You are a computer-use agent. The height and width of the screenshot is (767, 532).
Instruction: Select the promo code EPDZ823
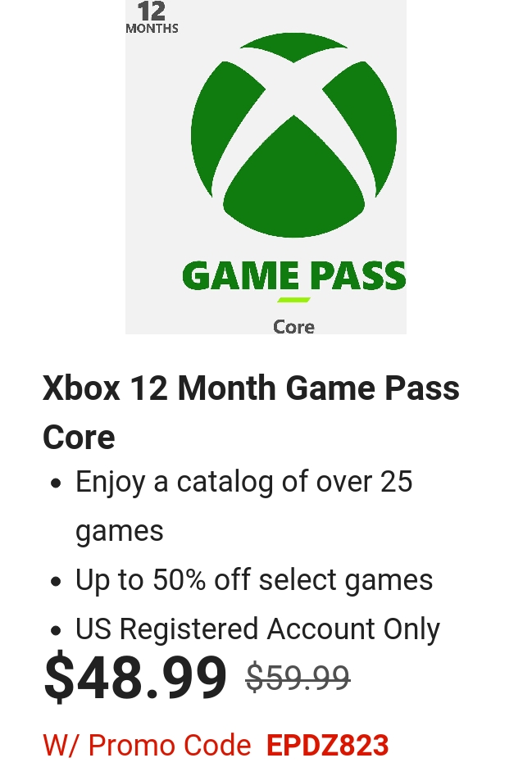[x=327, y=746]
